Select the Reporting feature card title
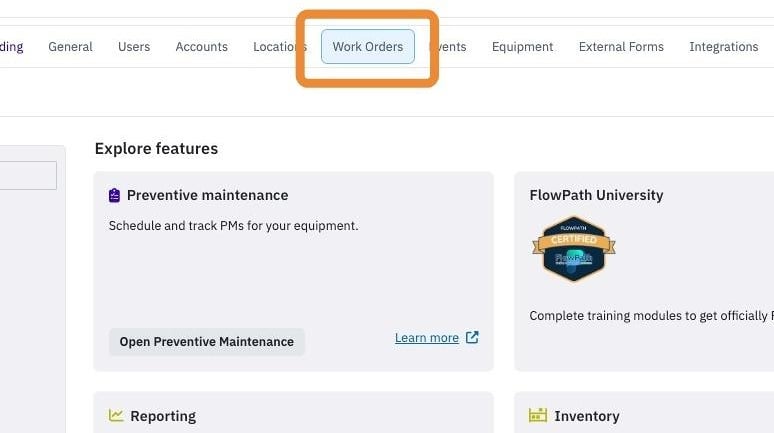Image resolution: width=774 pixels, height=433 pixels. [163, 416]
